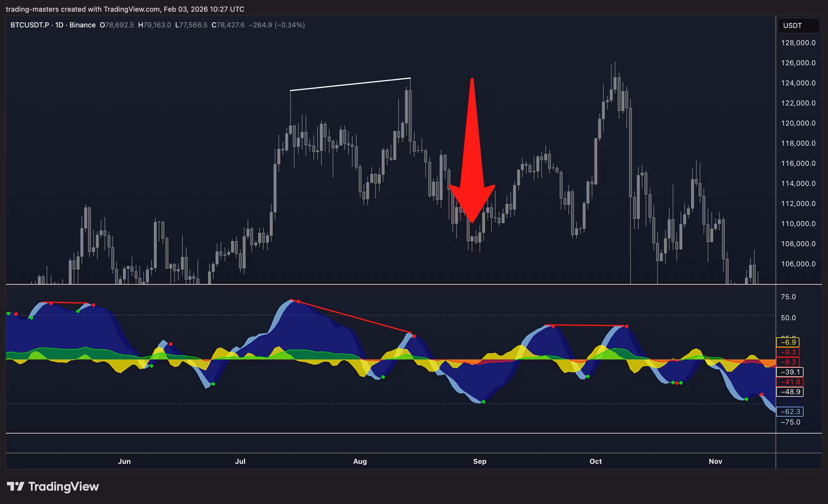Click the 120,000.0 price axis label

point(798,123)
